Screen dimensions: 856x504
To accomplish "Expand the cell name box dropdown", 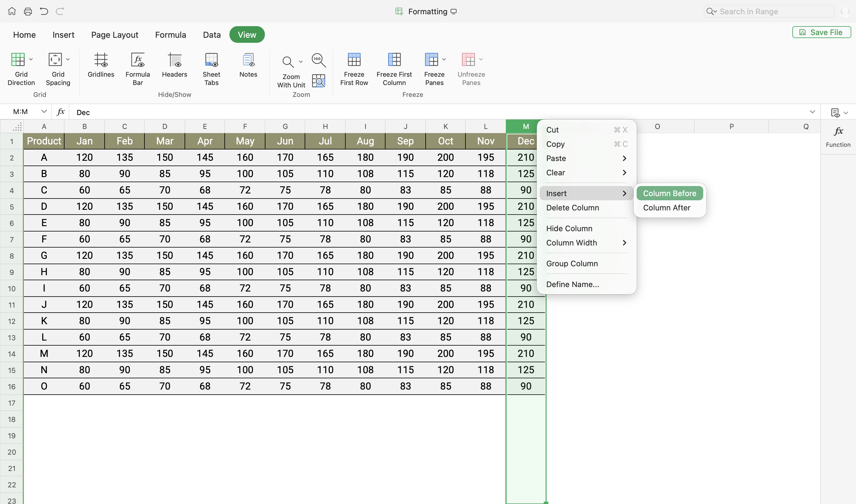I will pyautogui.click(x=44, y=111).
